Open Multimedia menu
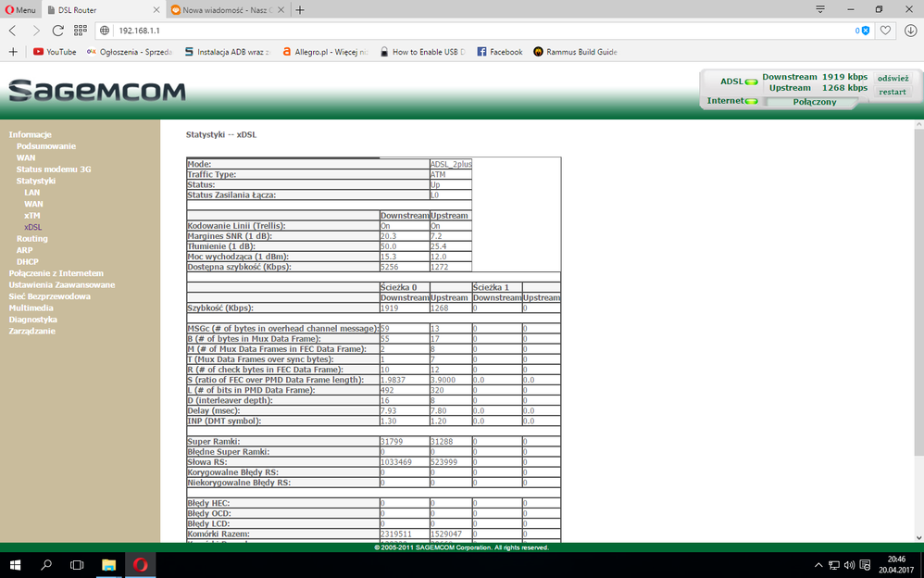Screen dimensions: 924x578 pos(31,308)
